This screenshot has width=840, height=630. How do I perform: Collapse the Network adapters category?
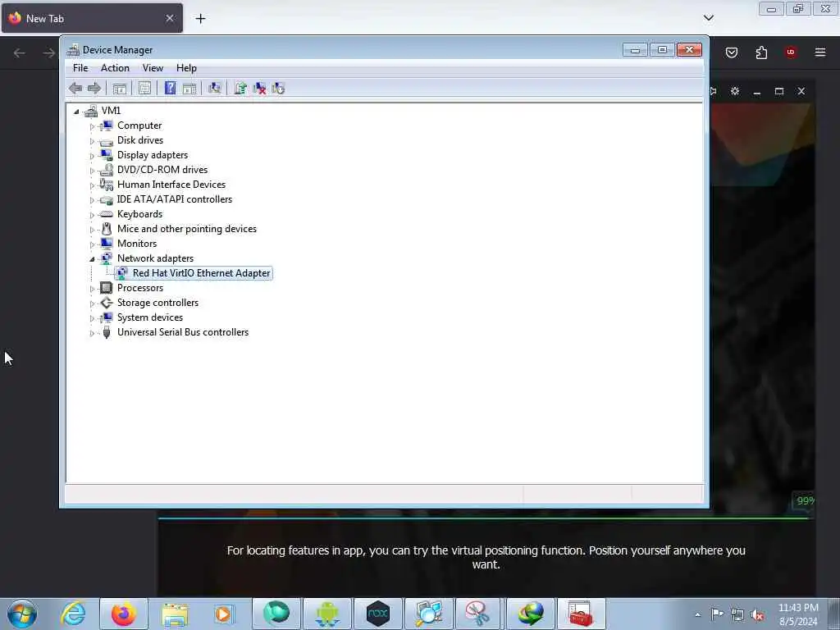(92, 259)
